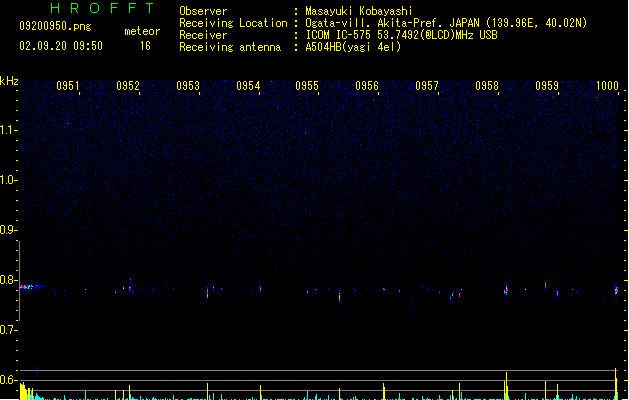Click the 0952 time marker

128,86
